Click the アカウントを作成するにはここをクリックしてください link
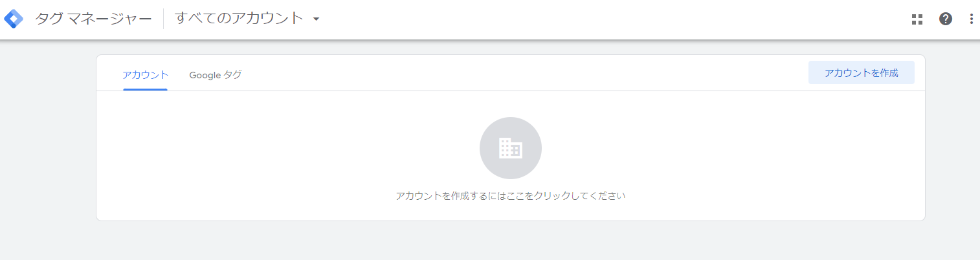 click(x=510, y=195)
